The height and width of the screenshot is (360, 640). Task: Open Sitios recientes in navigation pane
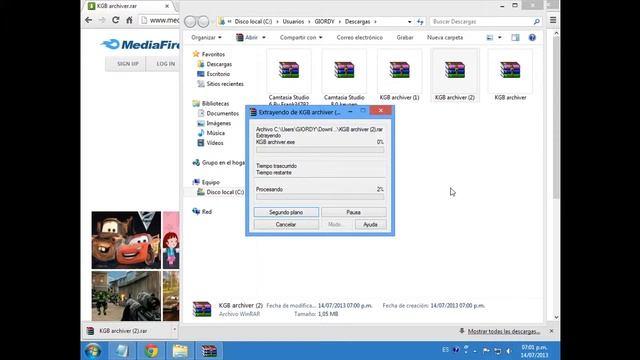coord(224,84)
